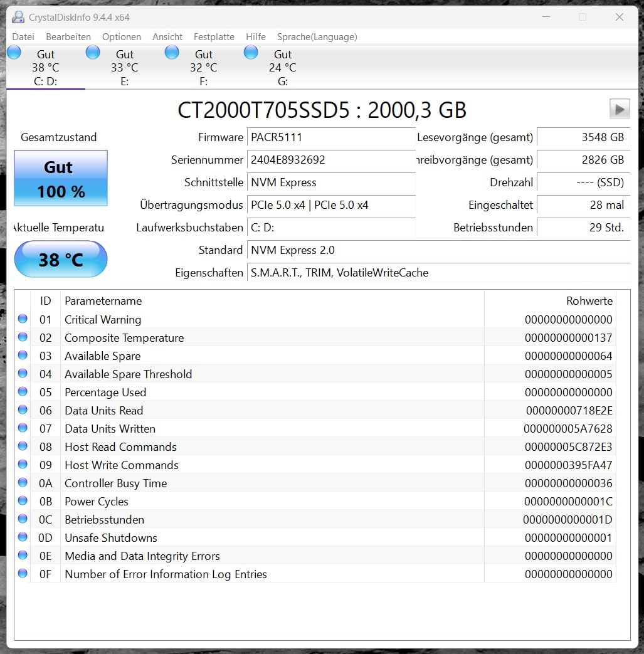Image resolution: width=644 pixels, height=654 pixels.
Task: Click status orb of Media and Data Integrity Errors
Action: pyautogui.click(x=23, y=555)
